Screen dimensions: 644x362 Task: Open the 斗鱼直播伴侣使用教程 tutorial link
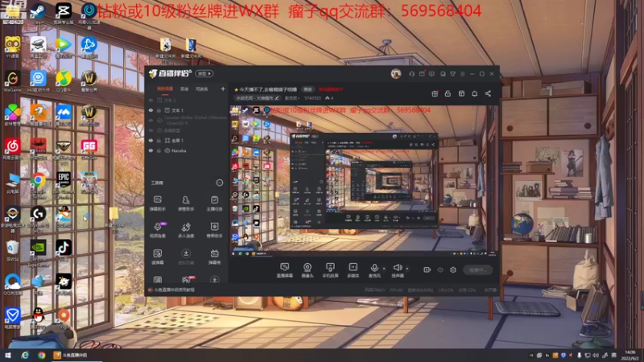171,290
